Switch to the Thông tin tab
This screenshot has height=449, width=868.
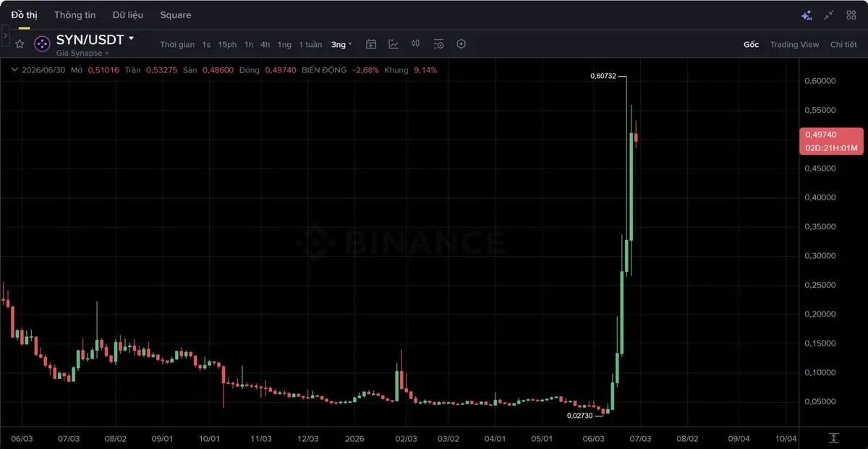(75, 14)
